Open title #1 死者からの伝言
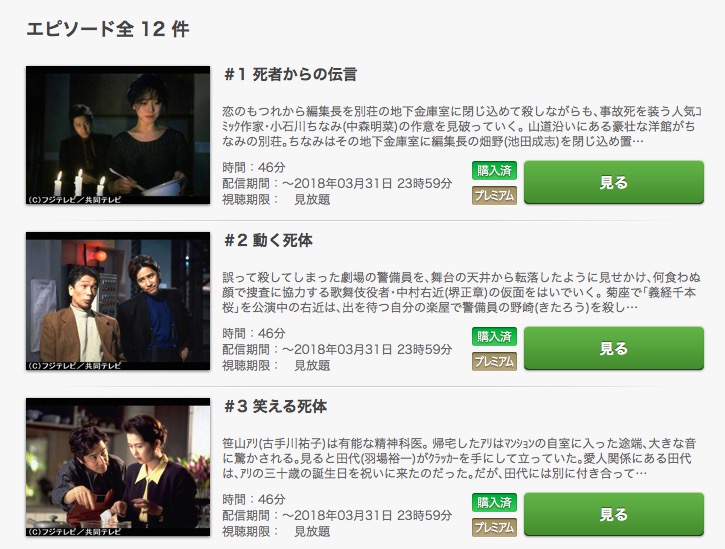 tap(290, 74)
